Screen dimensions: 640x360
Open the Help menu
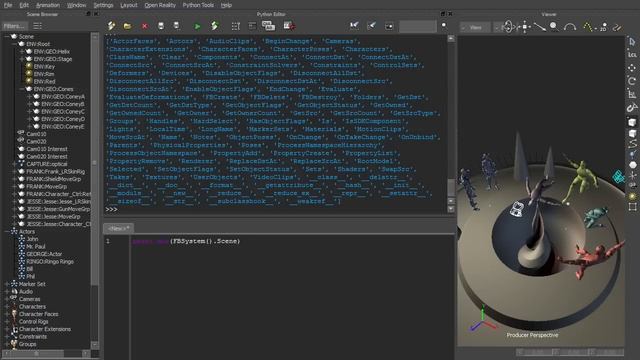pos(226,5)
